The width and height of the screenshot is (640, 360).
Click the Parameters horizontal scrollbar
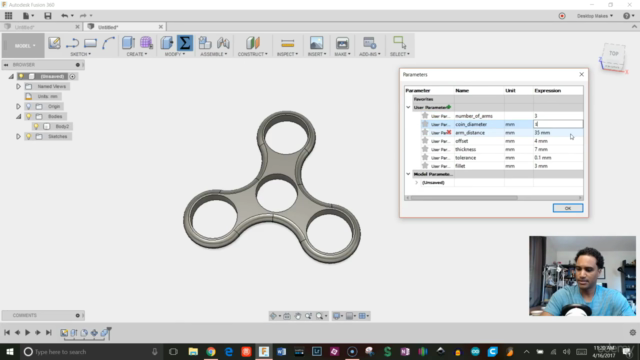[x=464, y=198]
